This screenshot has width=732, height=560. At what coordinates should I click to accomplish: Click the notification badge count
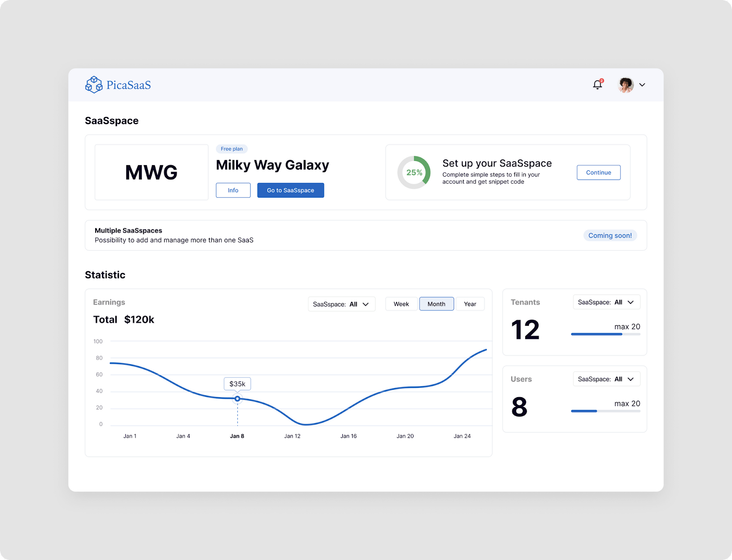point(602,80)
